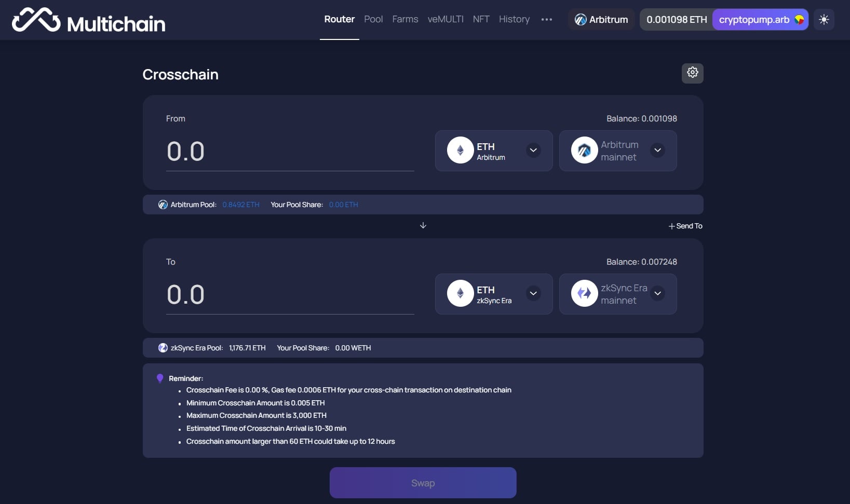This screenshot has height=504, width=850.
Task: Focus the From amount input field
Action: coord(290,152)
